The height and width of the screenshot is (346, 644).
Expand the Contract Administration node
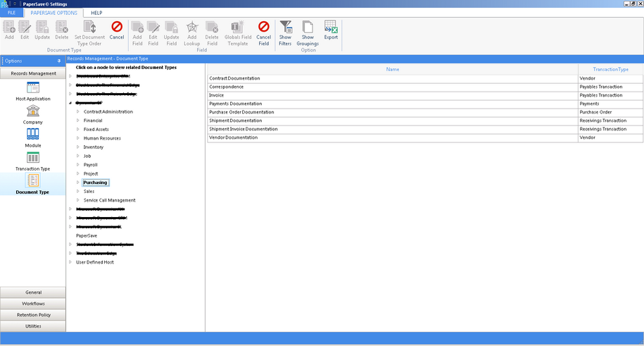tap(78, 111)
